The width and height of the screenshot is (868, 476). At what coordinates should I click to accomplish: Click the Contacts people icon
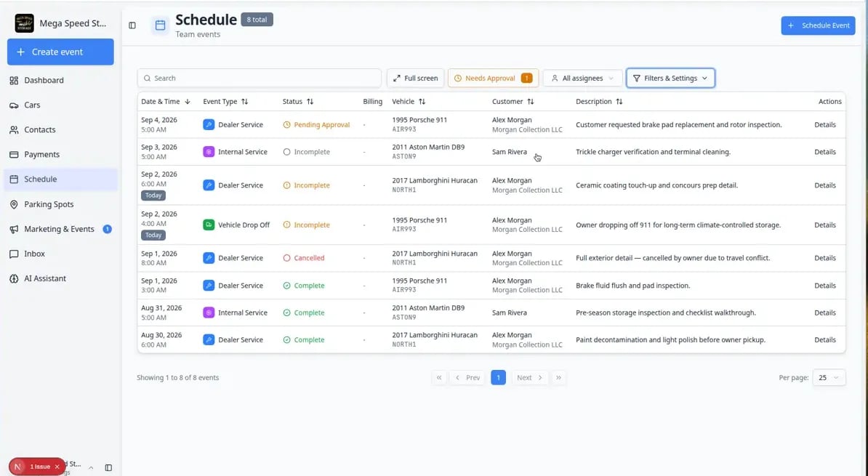click(x=14, y=130)
